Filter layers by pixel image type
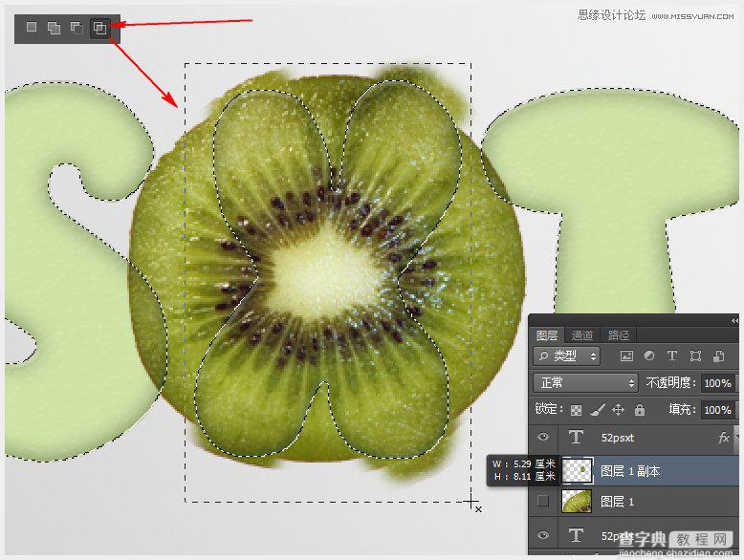744x560 pixels. click(x=626, y=356)
